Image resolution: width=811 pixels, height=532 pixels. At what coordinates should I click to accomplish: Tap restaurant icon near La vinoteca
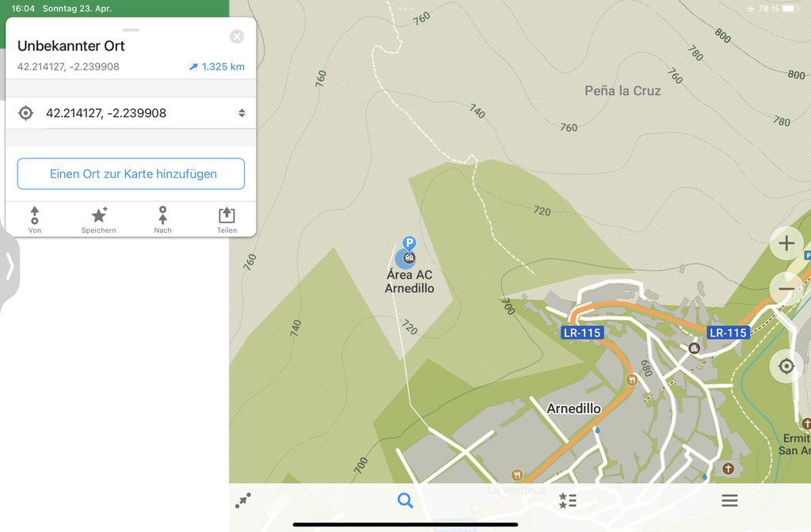click(x=516, y=475)
